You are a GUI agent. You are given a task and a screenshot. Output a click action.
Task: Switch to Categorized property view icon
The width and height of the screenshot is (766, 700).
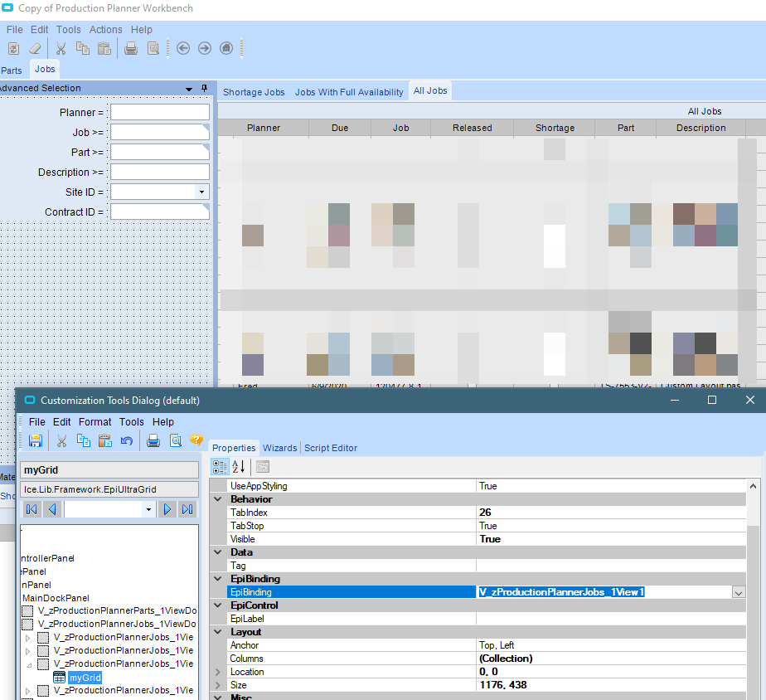click(x=220, y=467)
